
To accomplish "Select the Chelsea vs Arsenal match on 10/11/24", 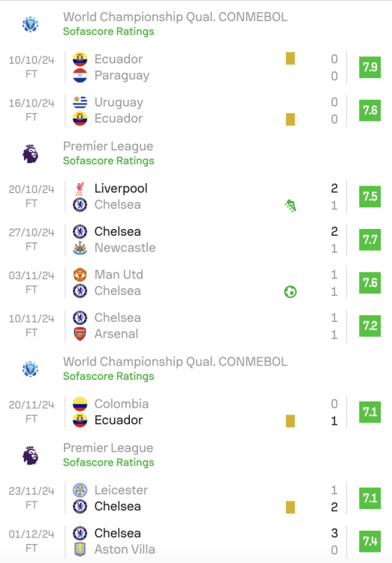I will click(x=196, y=326).
